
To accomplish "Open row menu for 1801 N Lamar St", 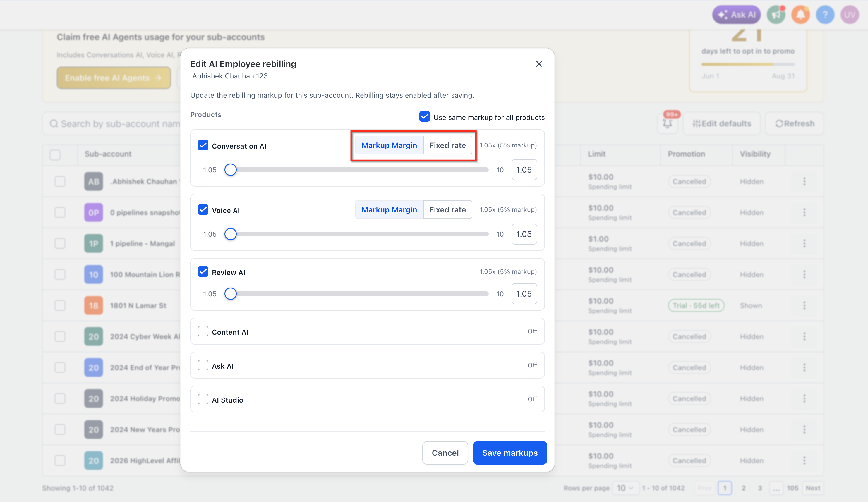I will (804, 305).
